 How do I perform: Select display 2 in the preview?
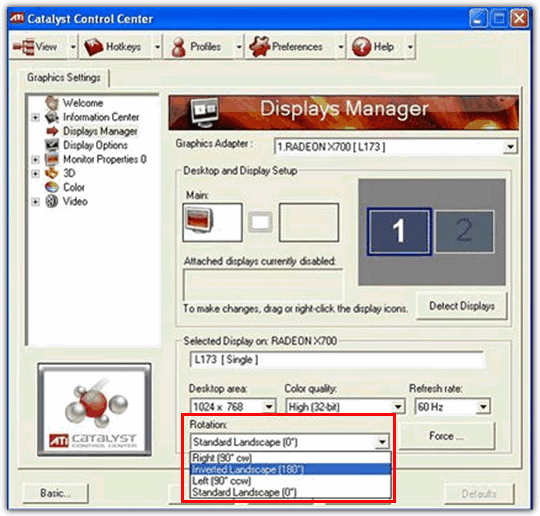click(464, 231)
